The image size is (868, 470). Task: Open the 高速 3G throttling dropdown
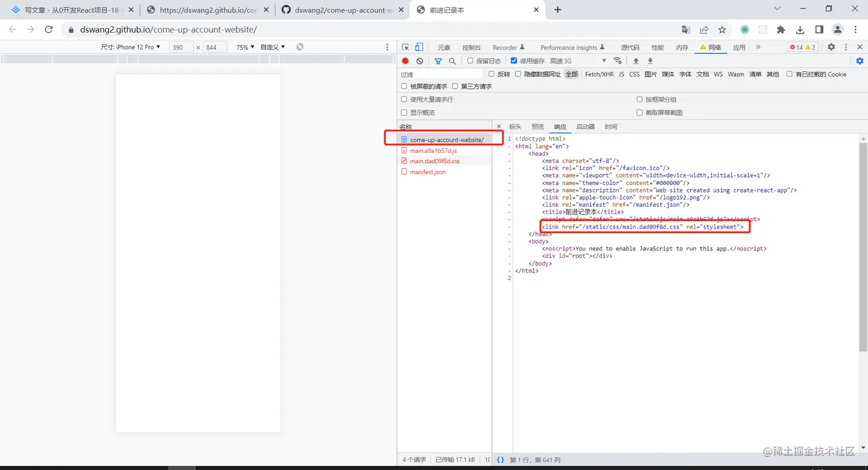point(578,61)
